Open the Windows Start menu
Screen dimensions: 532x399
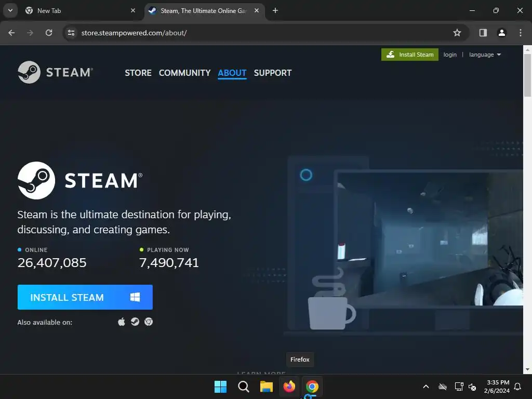coord(220,387)
